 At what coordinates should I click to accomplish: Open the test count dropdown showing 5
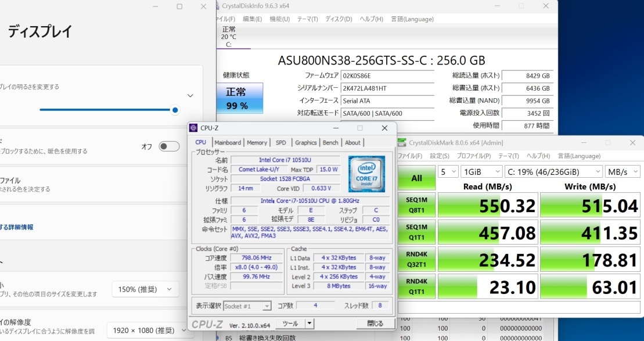tap(448, 172)
